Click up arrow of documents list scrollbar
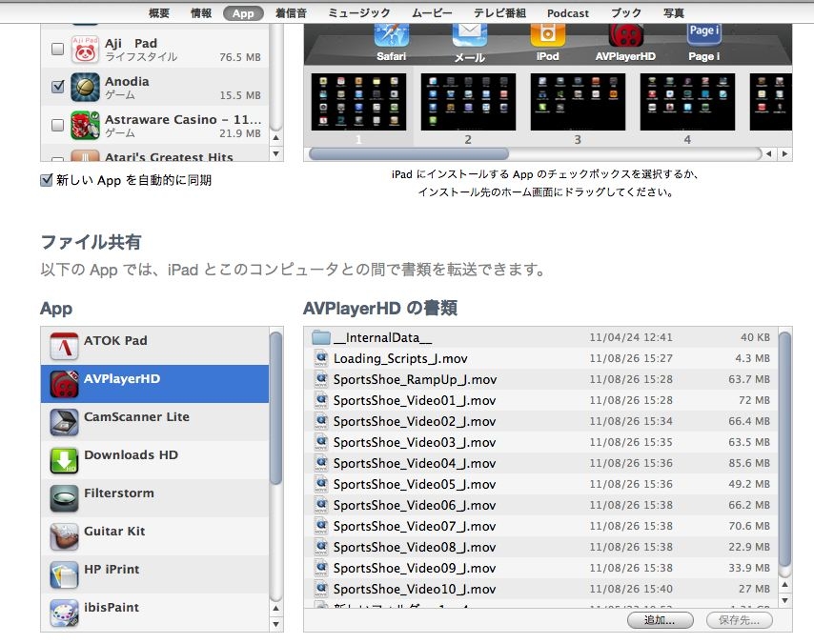Screen dimensions: 814x644 [785, 584]
